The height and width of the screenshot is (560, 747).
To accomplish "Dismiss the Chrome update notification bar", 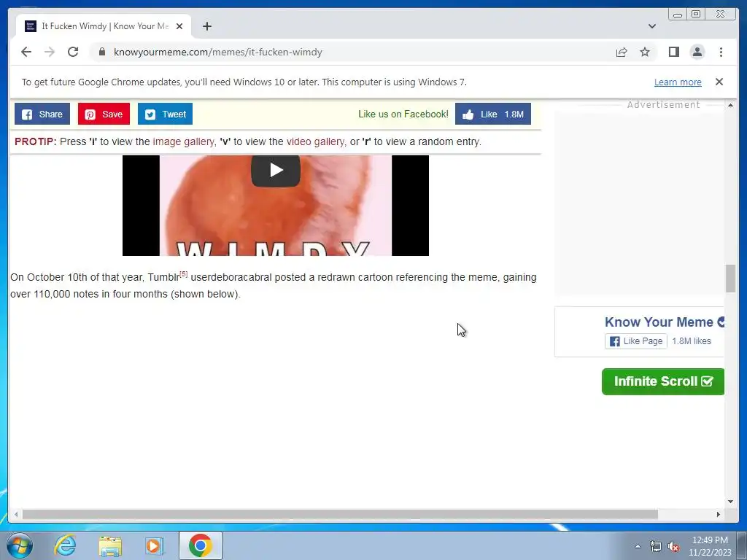I will pos(719,82).
